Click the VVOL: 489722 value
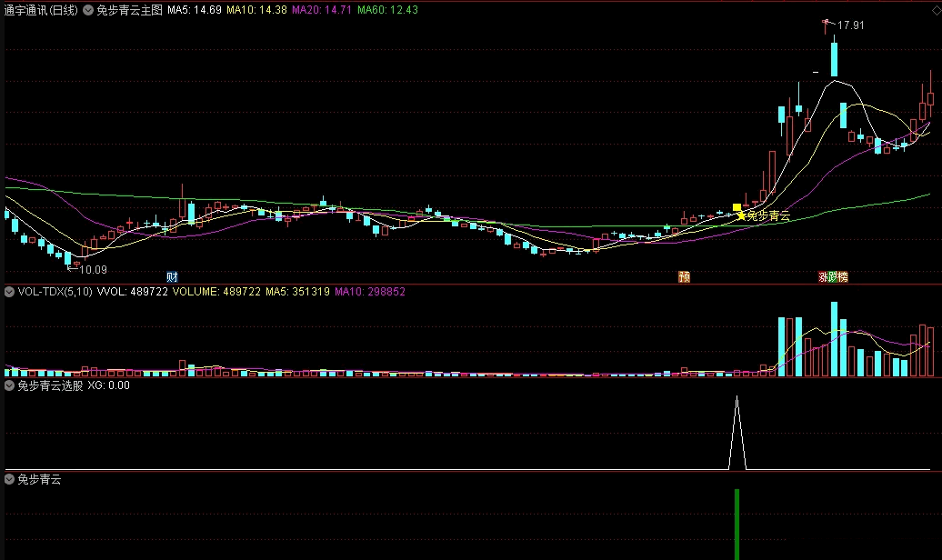The height and width of the screenshot is (560, 942). pos(132,292)
